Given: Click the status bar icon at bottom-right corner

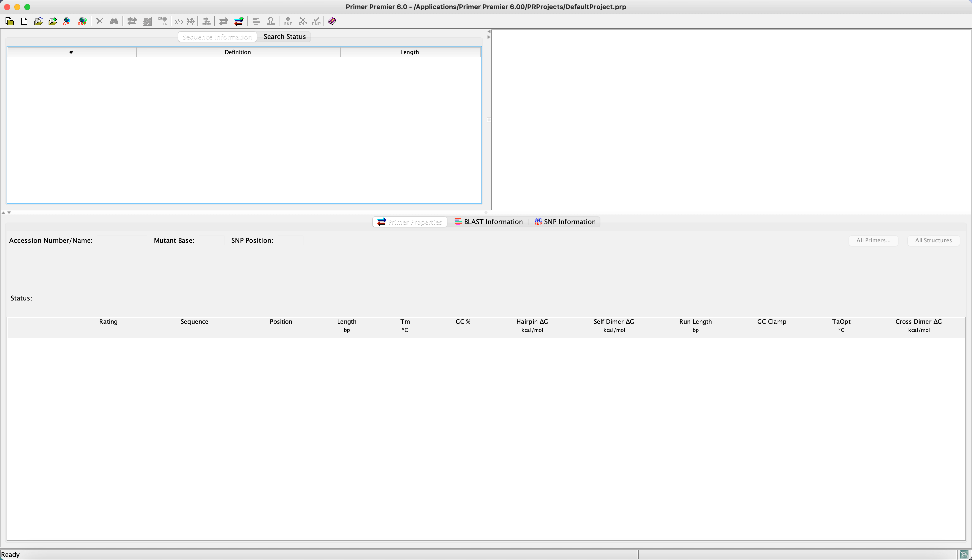Looking at the screenshot, I should 964,555.
